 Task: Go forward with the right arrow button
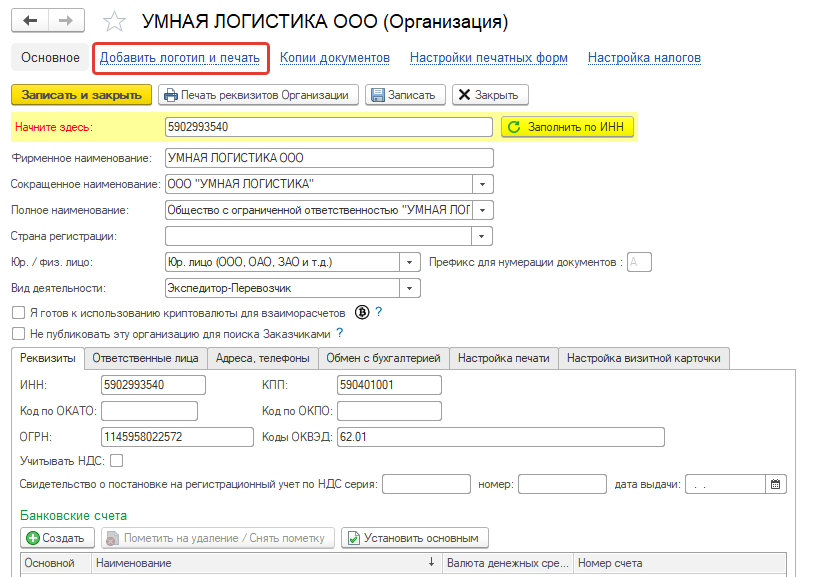point(66,21)
